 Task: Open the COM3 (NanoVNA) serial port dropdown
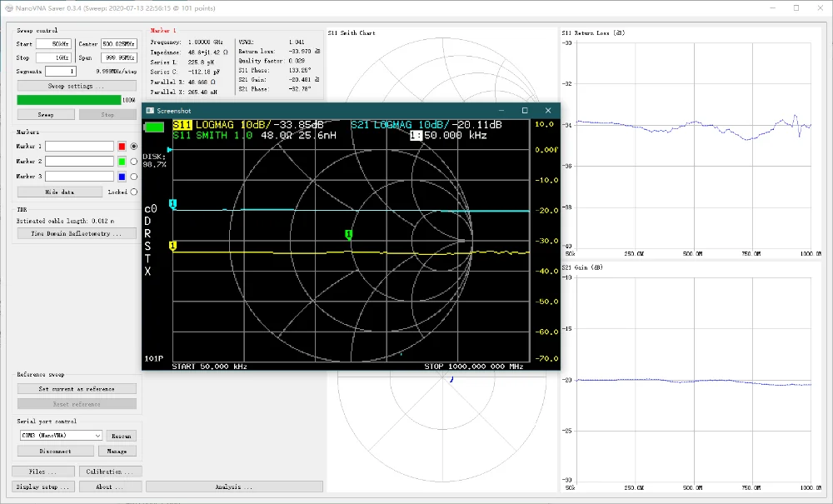click(x=61, y=435)
